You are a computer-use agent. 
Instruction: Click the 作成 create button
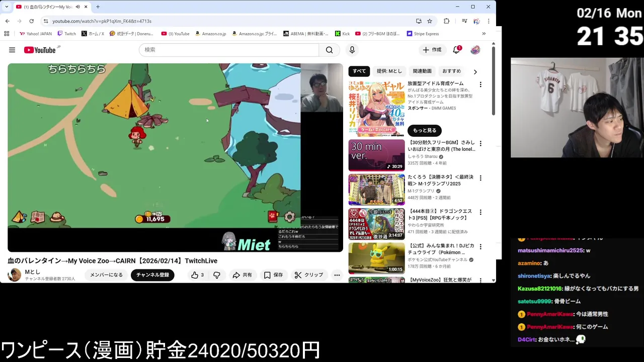point(432,50)
